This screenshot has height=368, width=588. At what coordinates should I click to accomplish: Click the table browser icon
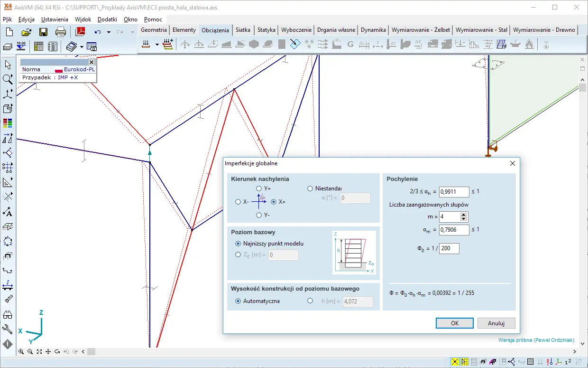tap(38, 46)
